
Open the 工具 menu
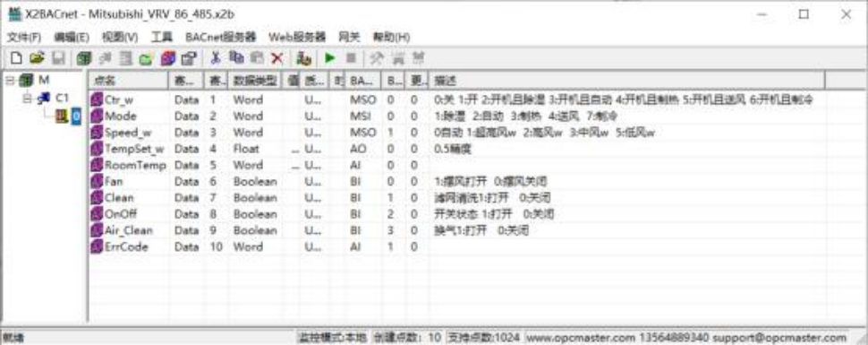pos(162,37)
